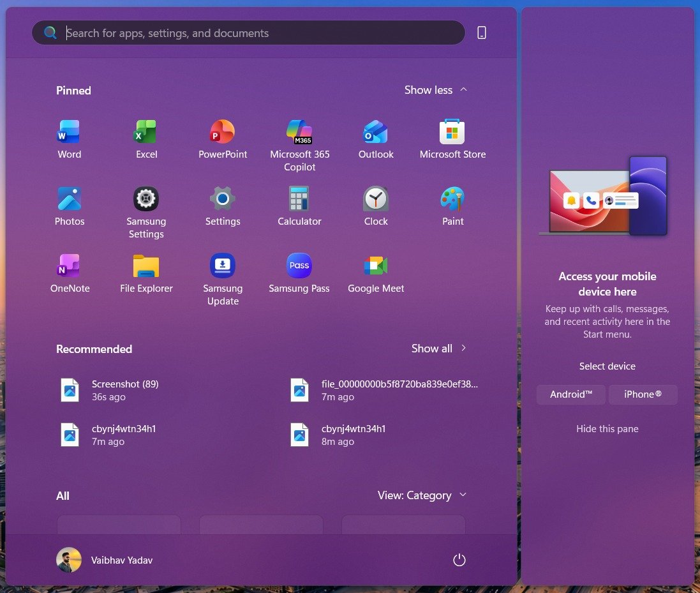Launch Calculator

pyautogui.click(x=299, y=207)
